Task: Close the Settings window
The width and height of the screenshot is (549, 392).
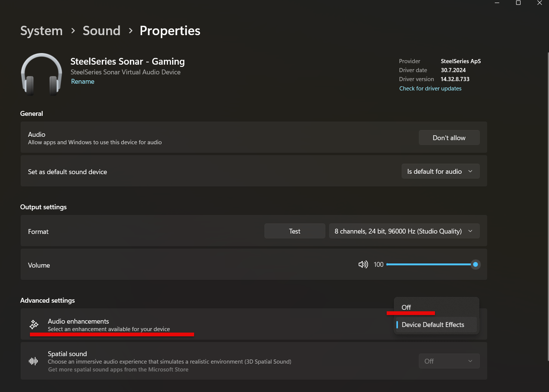Action: pyautogui.click(x=539, y=3)
